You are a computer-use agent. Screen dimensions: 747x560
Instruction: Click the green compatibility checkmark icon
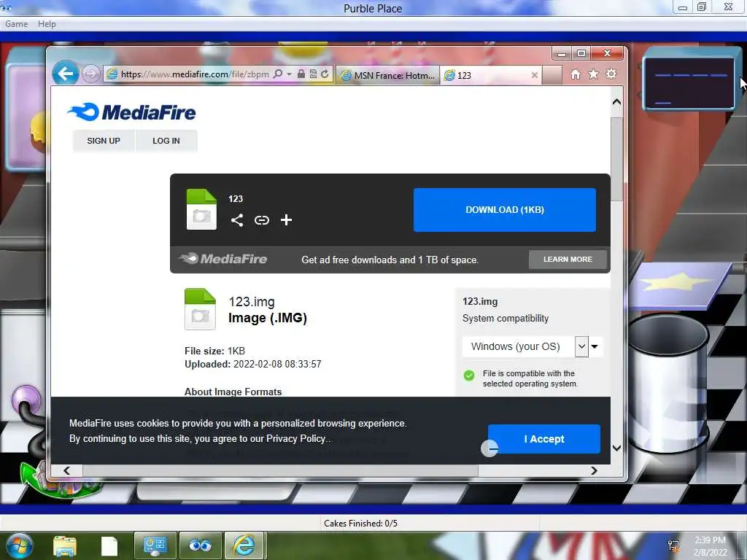click(469, 376)
